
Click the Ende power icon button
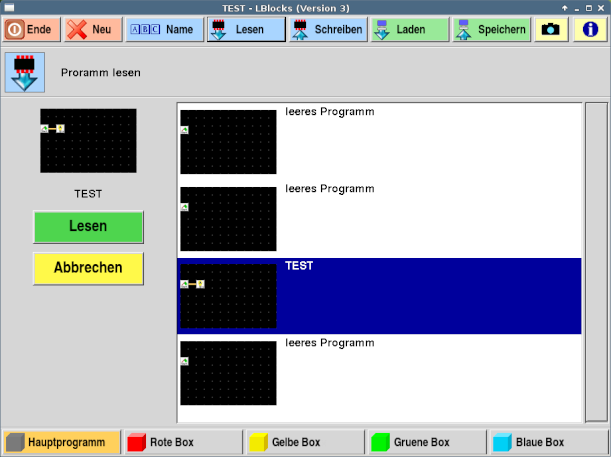[x=31, y=29]
